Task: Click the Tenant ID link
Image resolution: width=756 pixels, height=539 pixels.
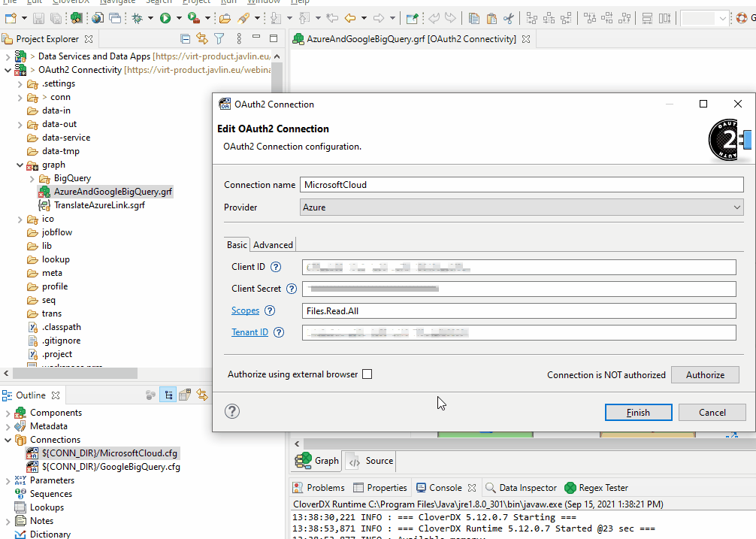Action: point(249,332)
